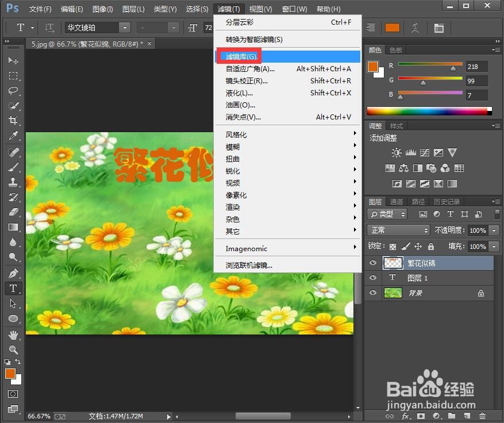This screenshot has width=504, height=423.
Task: Swap foreground and background colors
Action: [18, 362]
